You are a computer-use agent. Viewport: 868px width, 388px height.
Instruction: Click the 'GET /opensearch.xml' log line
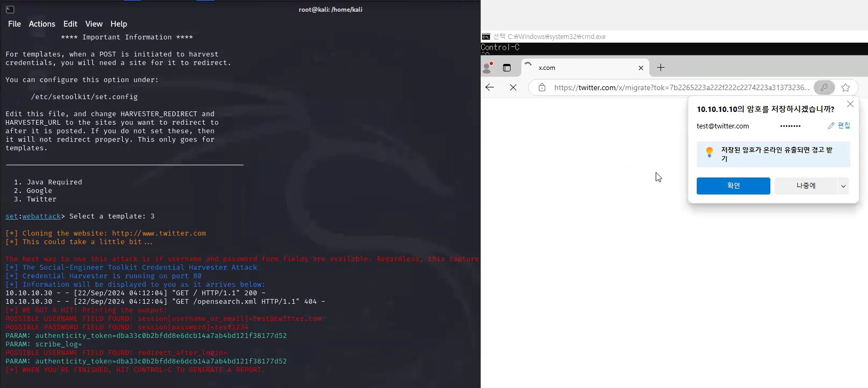165,302
